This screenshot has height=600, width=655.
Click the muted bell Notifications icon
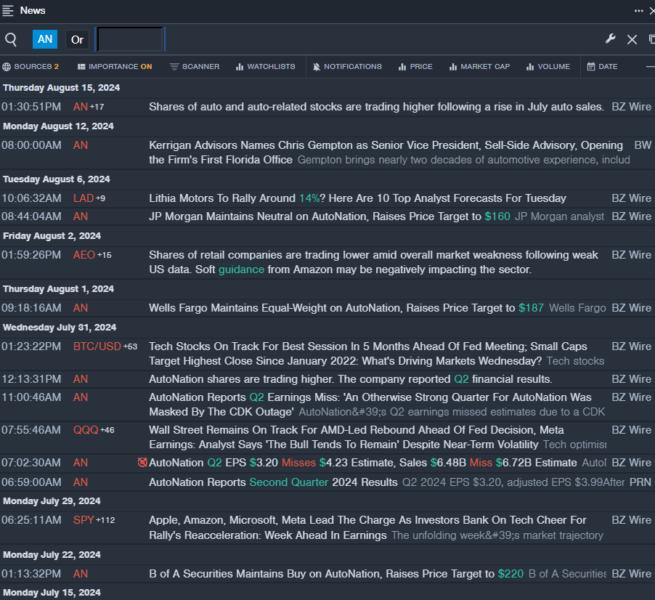(x=316, y=66)
